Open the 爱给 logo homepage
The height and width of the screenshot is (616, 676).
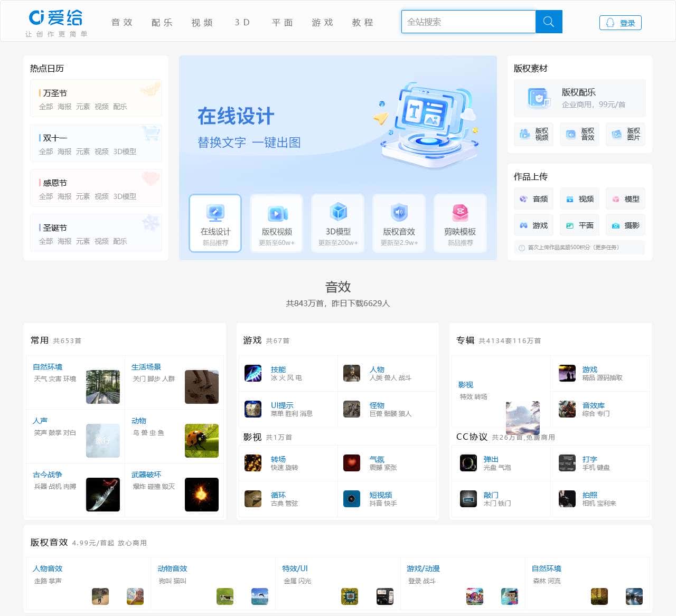56,18
